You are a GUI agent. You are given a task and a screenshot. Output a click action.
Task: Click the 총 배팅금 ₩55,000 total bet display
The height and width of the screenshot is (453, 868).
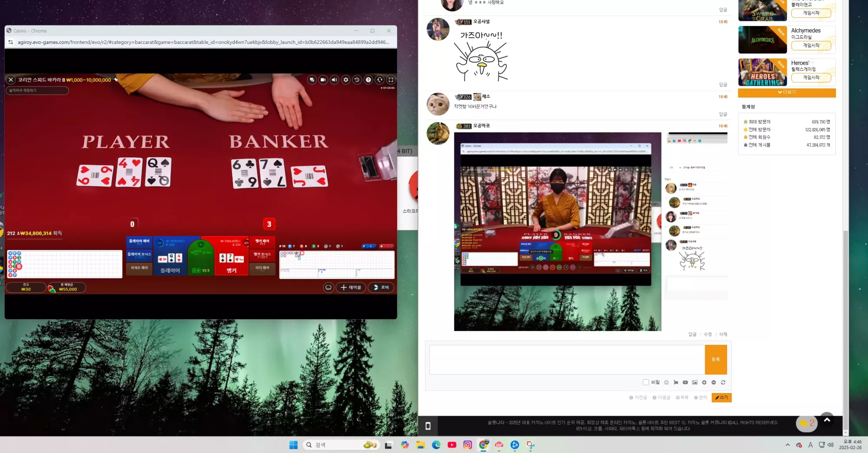pyautogui.click(x=66, y=288)
